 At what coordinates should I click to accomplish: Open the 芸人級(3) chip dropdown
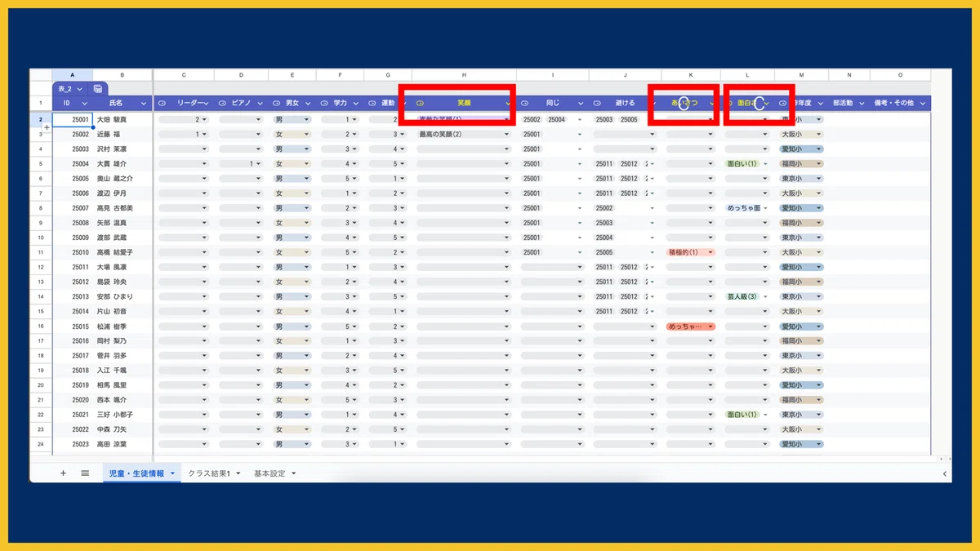click(x=747, y=296)
